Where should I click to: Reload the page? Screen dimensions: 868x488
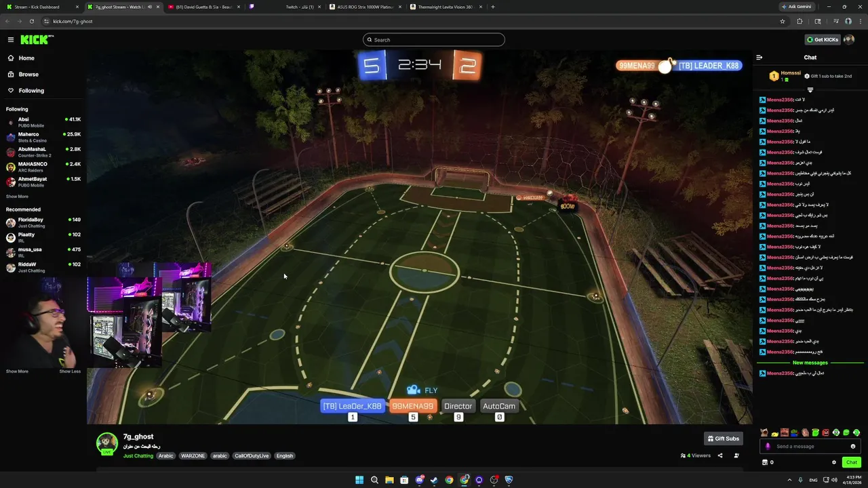coord(31,21)
